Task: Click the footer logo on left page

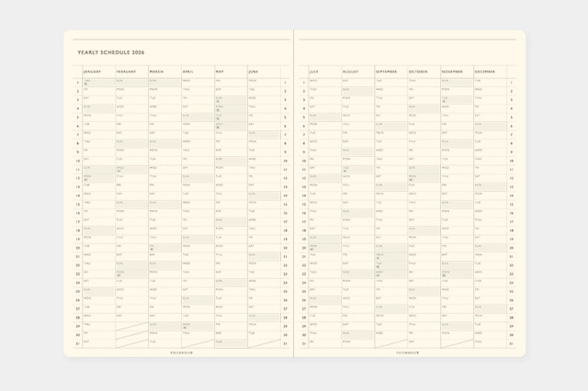Action: [x=182, y=351]
